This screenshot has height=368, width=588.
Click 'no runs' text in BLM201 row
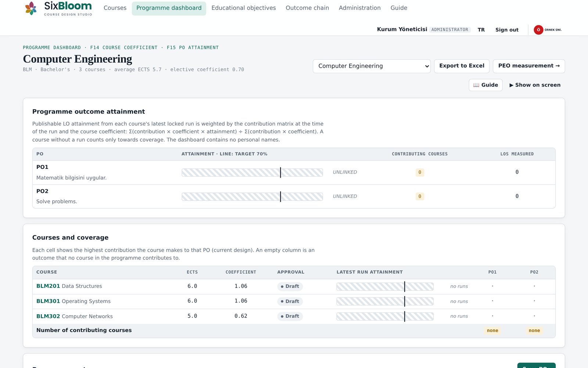[459, 286]
